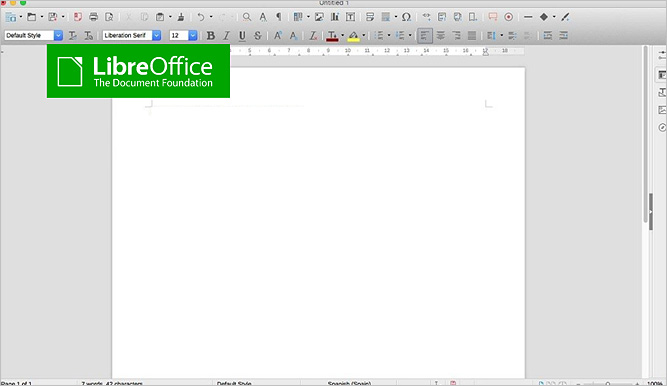Insert a text box

pos(351,17)
